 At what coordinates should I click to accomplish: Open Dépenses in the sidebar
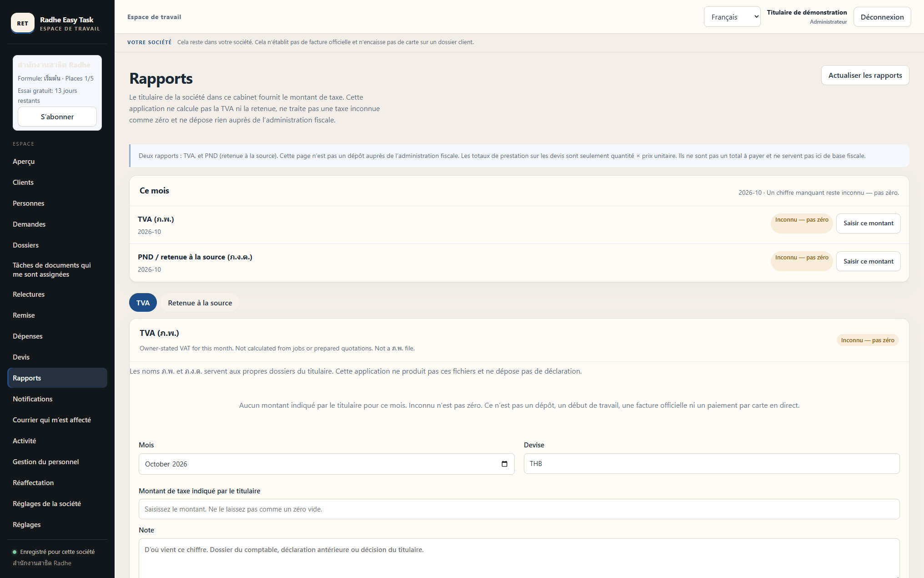tap(57, 336)
